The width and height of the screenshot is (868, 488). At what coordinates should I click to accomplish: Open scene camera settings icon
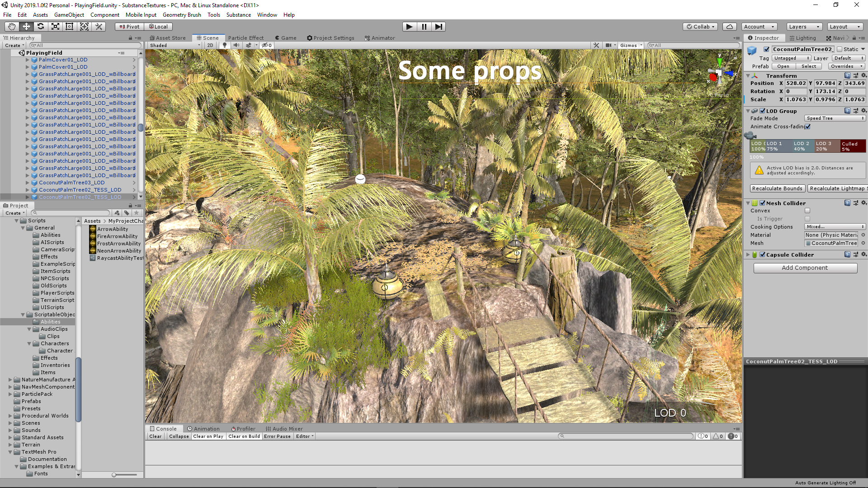[x=609, y=45]
